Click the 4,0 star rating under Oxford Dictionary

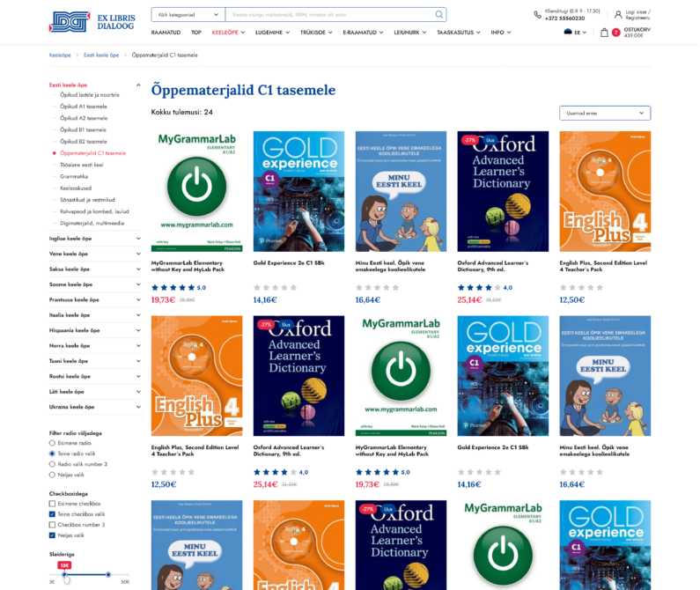tap(484, 288)
